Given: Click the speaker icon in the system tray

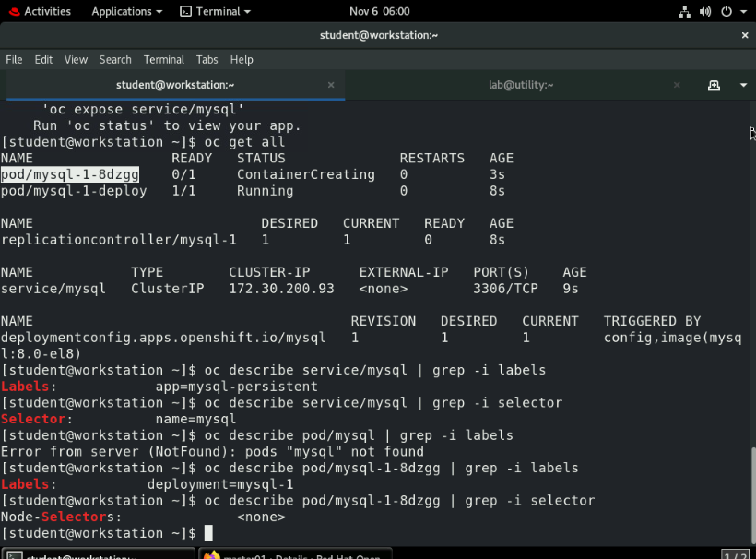Looking at the screenshot, I should coord(704,11).
